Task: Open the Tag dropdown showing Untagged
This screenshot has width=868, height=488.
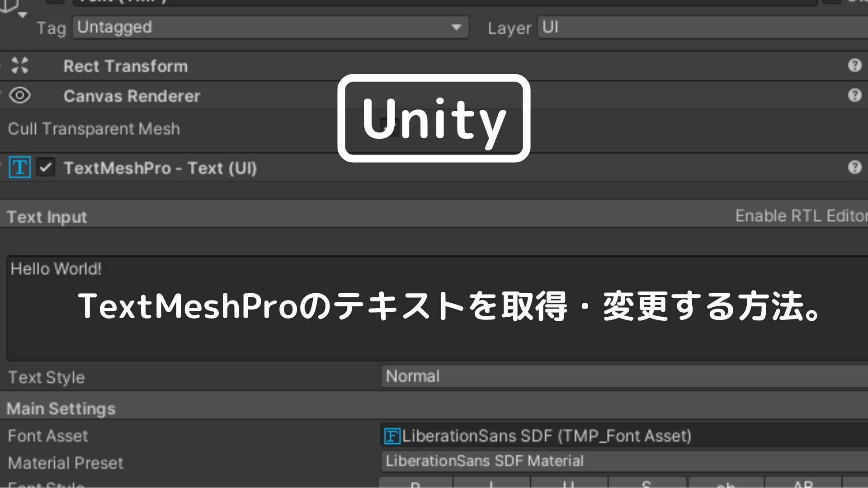Action: 270,28
